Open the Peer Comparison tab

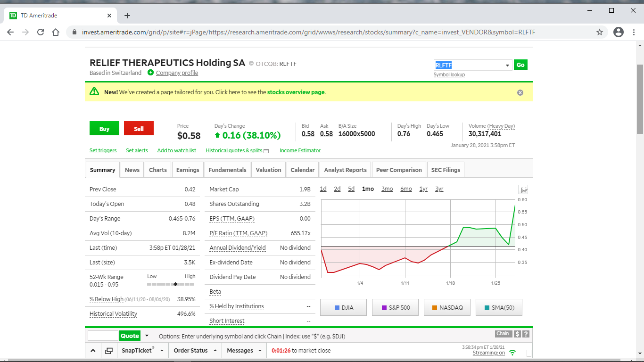pyautogui.click(x=399, y=170)
